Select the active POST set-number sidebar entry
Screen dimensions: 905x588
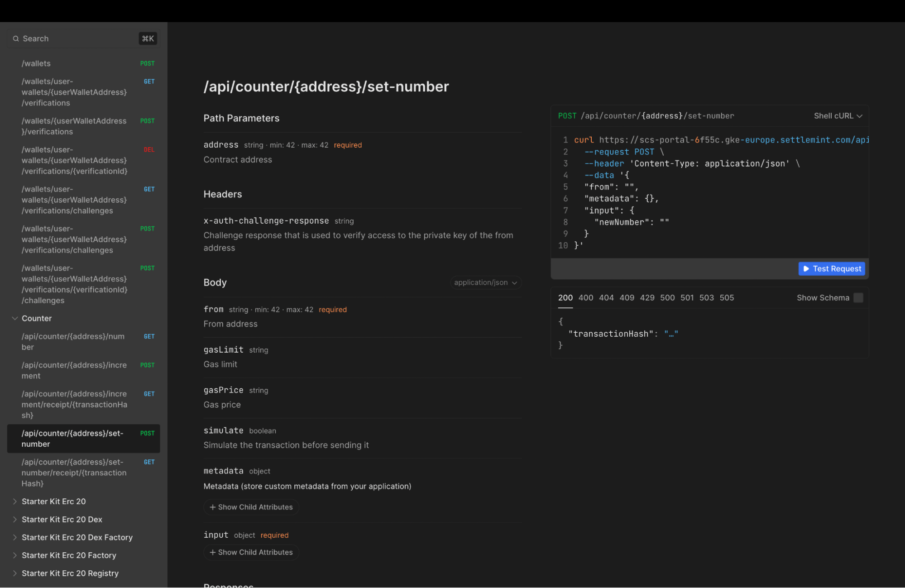[84, 439]
